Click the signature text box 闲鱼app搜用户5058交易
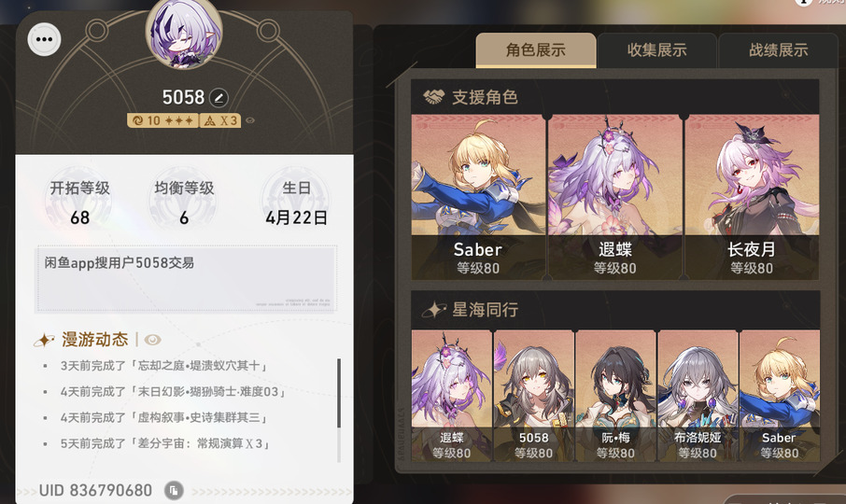This screenshot has height=504, width=846. point(187,279)
